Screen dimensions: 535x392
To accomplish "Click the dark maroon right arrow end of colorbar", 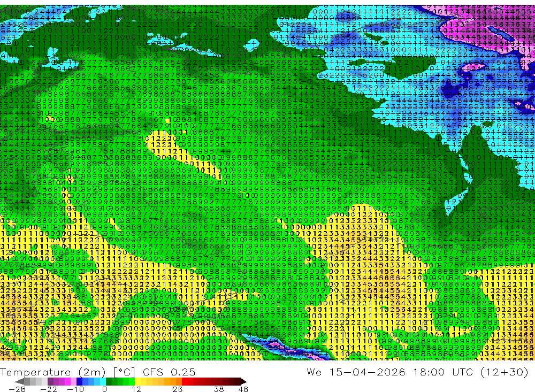I will pos(243,381).
